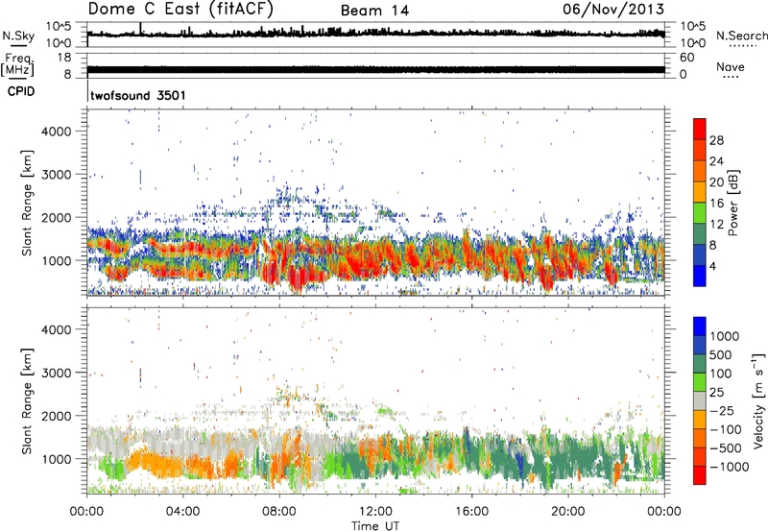Click the 'Velocity [m s-1]' colorbar label
This screenshot has height=532, width=768.
[758, 400]
